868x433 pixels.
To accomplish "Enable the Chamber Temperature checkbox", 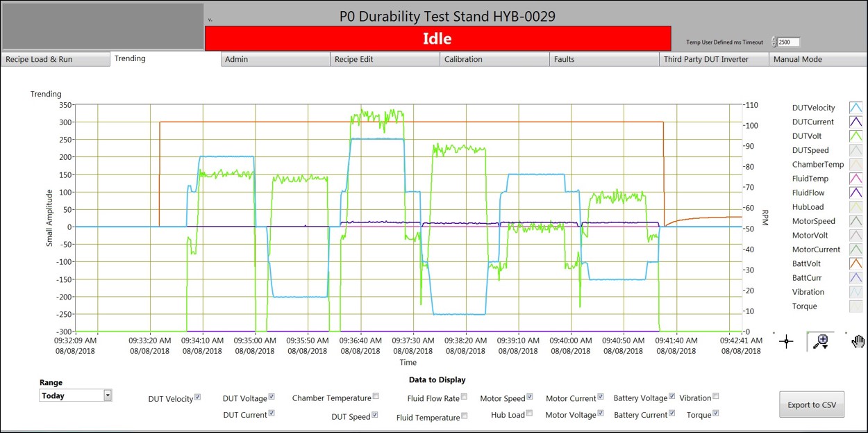I will [x=376, y=397].
